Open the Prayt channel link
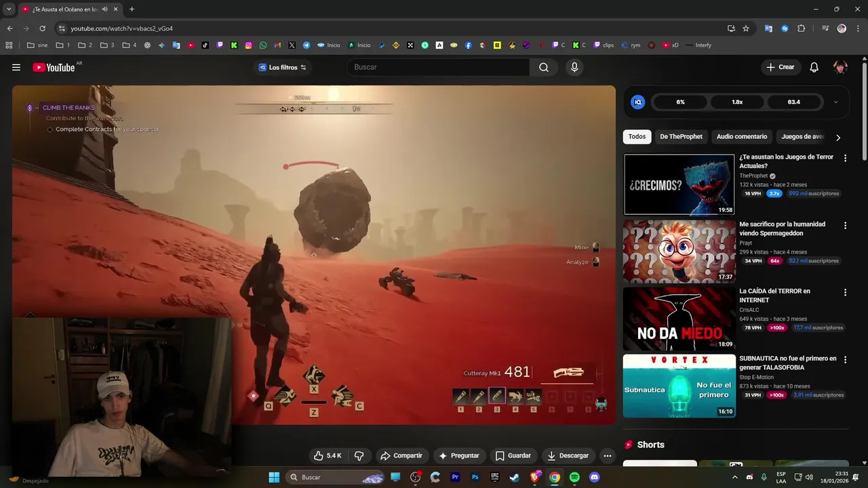This screenshot has width=868, height=488. click(745, 243)
